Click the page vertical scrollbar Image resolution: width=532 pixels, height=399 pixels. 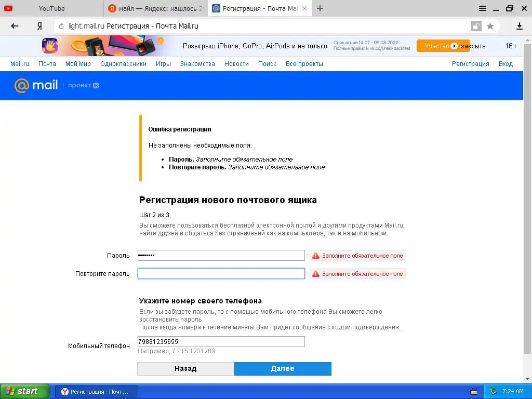(528, 198)
